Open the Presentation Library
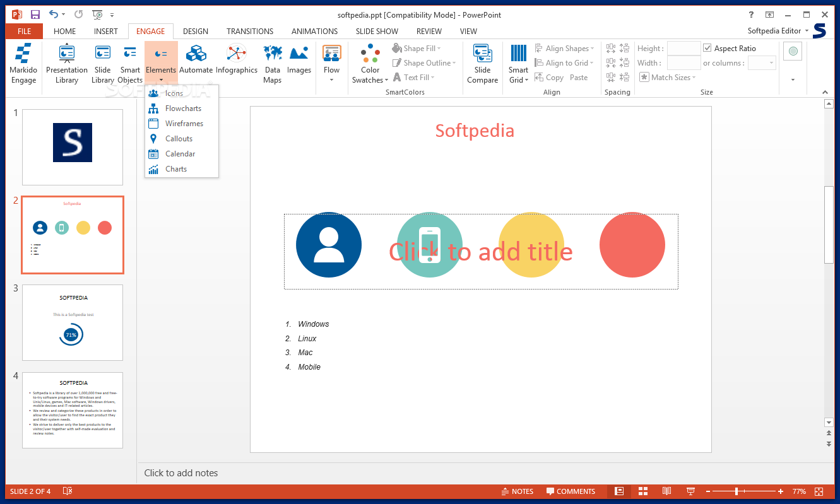This screenshot has width=840, height=504. click(x=66, y=64)
